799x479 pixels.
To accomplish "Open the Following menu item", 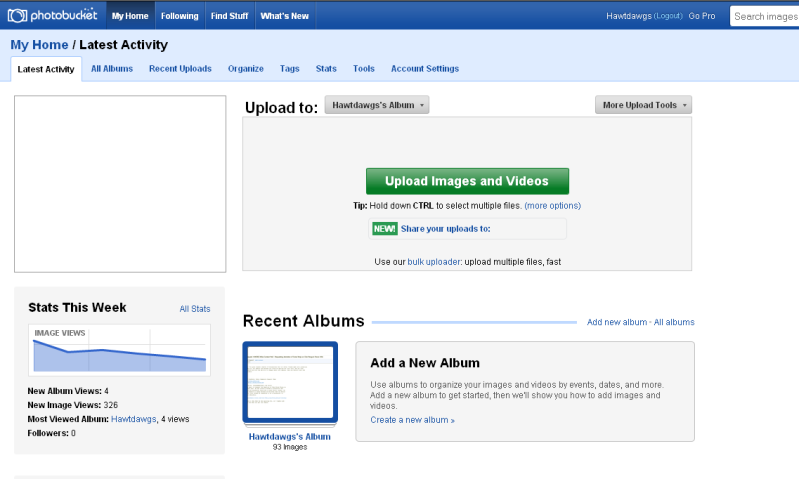I will (x=179, y=16).
